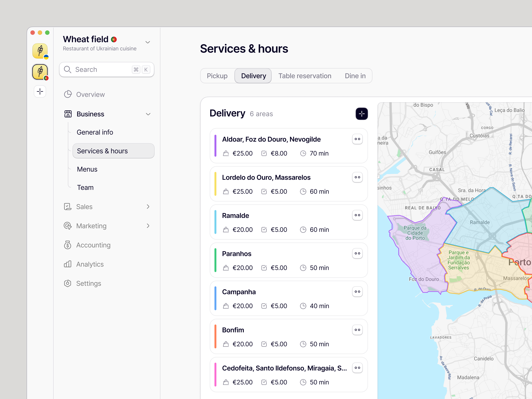Open options for the Bonfim delivery area
Screen dimensions: 532x399
pyautogui.click(x=357, y=330)
